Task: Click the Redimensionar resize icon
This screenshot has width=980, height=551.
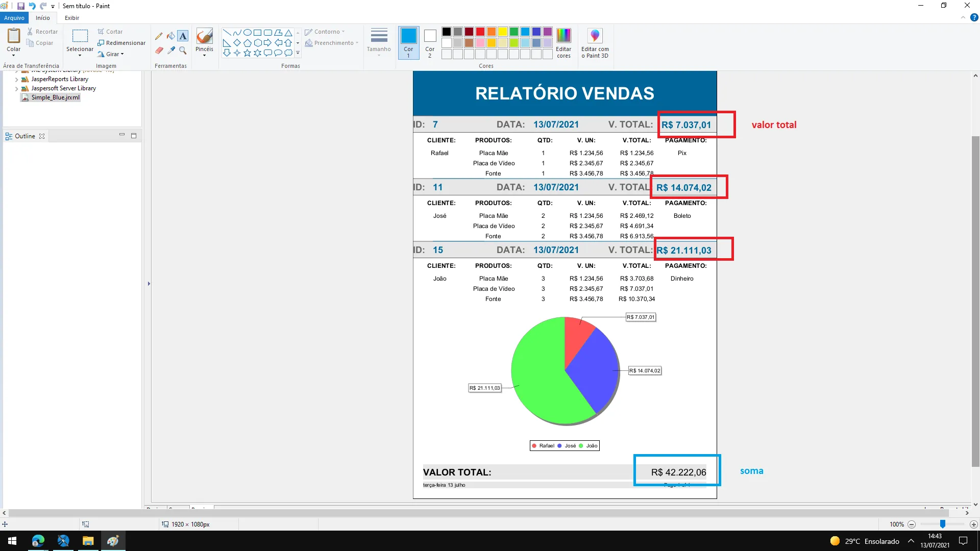Action: click(x=101, y=43)
